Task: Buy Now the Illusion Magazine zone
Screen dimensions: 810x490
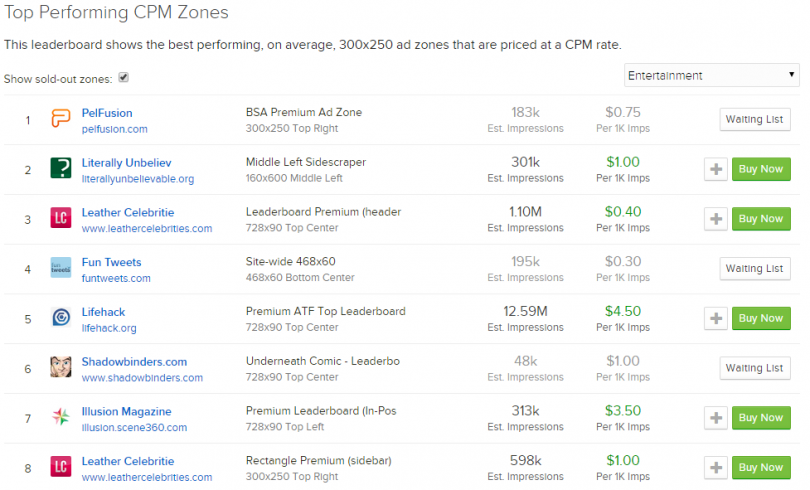Action: (761, 418)
